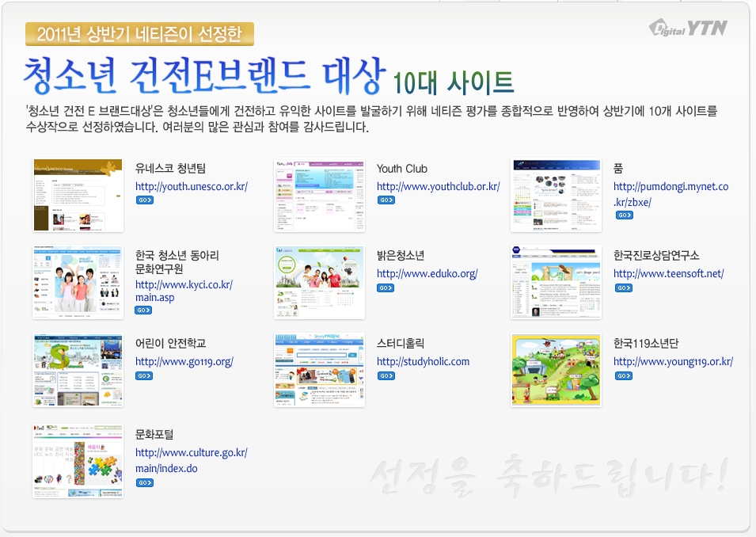The height and width of the screenshot is (537, 756).
Task: Click the 어린이 안전학교 site thumbnail
Action: [x=78, y=370]
